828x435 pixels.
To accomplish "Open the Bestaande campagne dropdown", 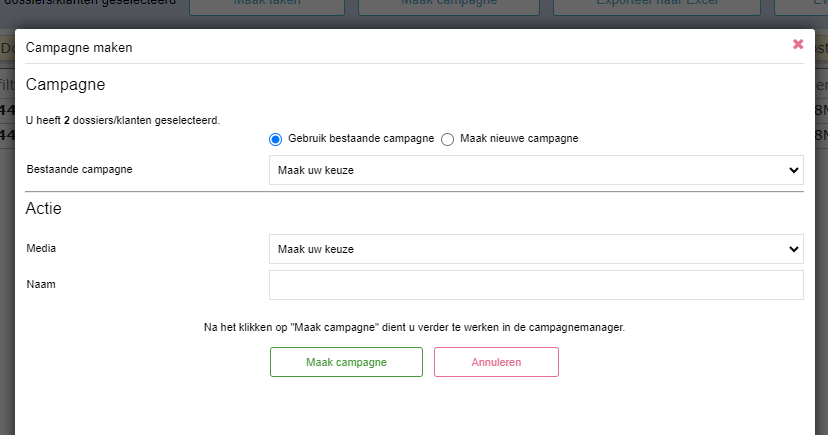I will point(536,170).
